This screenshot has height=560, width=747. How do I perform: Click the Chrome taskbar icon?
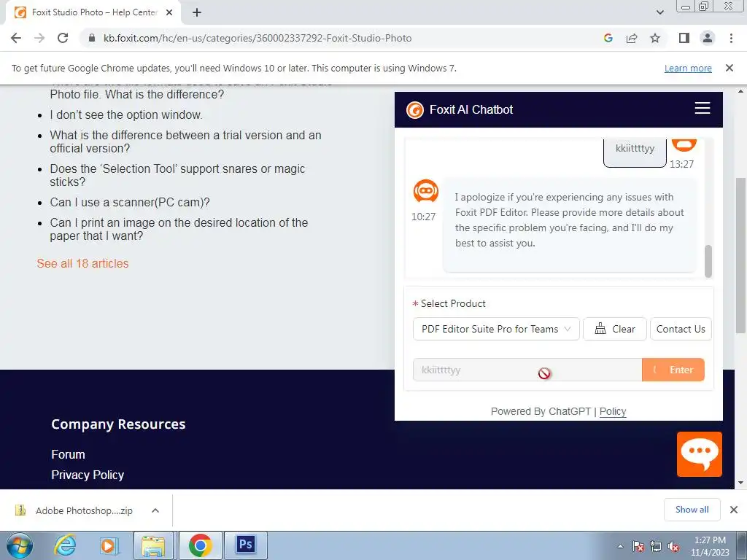[200, 545]
